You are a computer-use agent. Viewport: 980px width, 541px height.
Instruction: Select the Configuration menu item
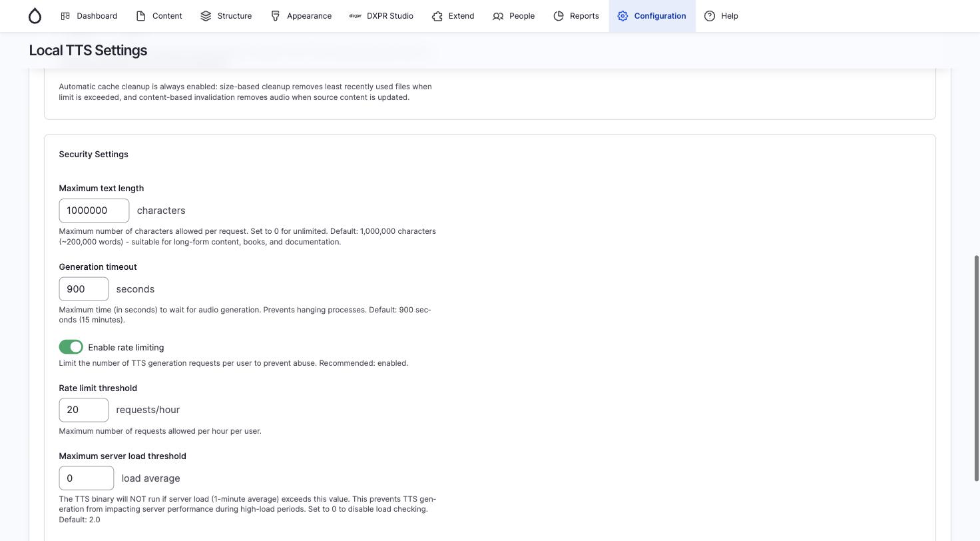(x=652, y=16)
